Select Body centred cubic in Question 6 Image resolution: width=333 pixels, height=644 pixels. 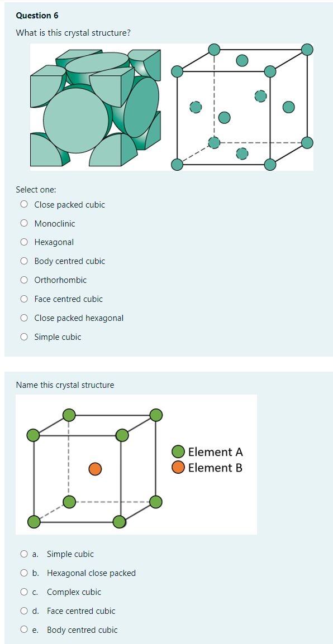click(24, 261)
